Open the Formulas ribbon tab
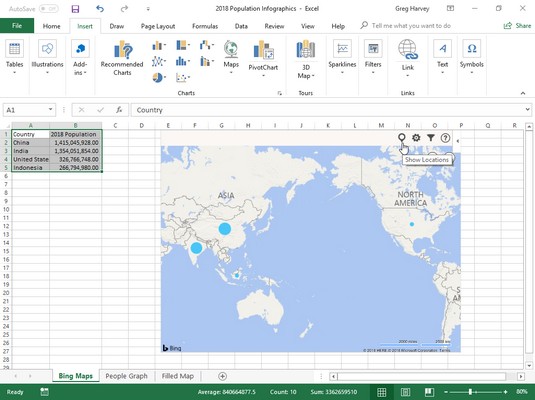 (205, 26)
